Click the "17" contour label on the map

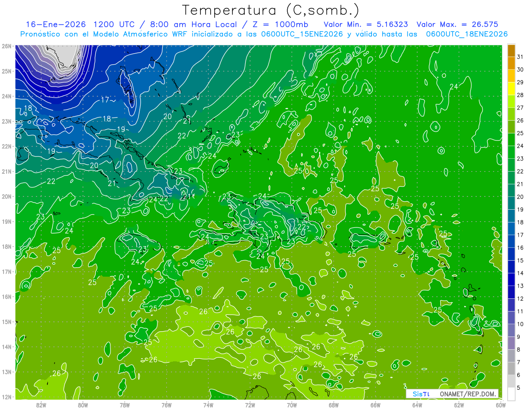click(105, 100)
